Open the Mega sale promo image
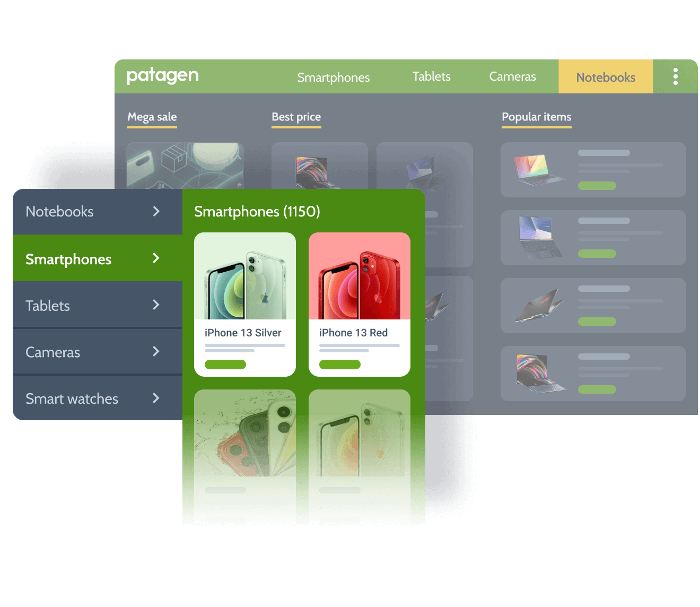Screen dimensions: 700x607 [185, 166]
